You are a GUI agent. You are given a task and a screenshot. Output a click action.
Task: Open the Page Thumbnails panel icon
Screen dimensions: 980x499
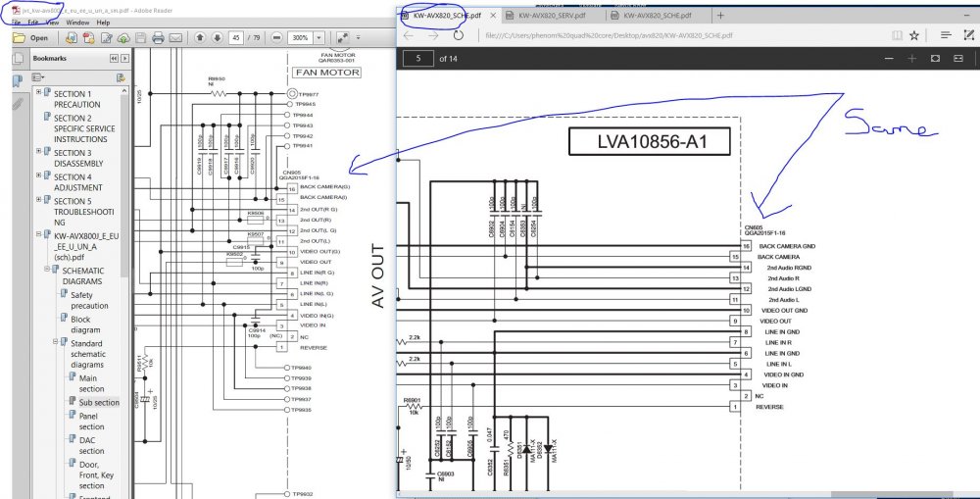click(18, 59)
